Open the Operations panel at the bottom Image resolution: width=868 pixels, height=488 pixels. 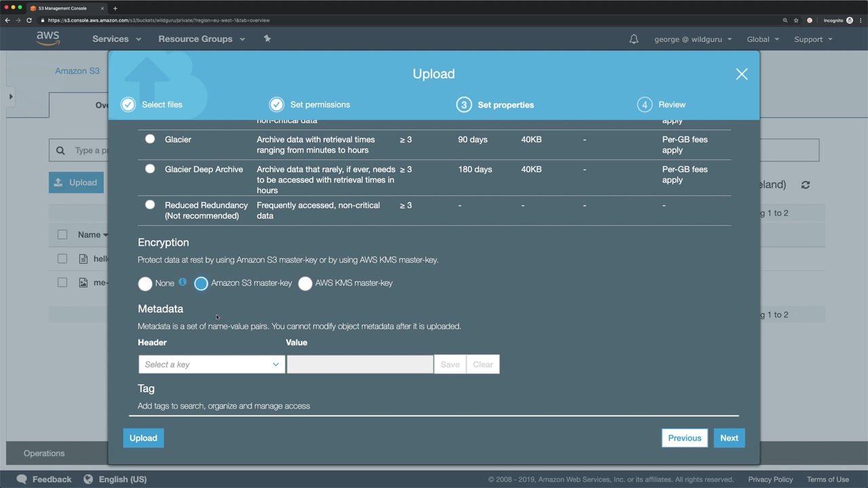pos(44,453)
